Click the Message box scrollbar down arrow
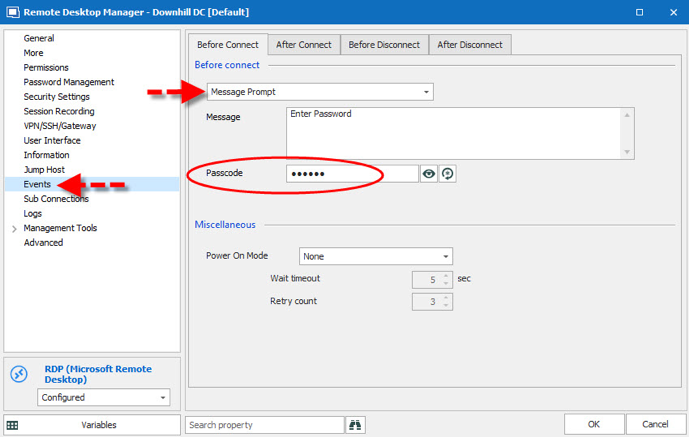 coord(628,152)
